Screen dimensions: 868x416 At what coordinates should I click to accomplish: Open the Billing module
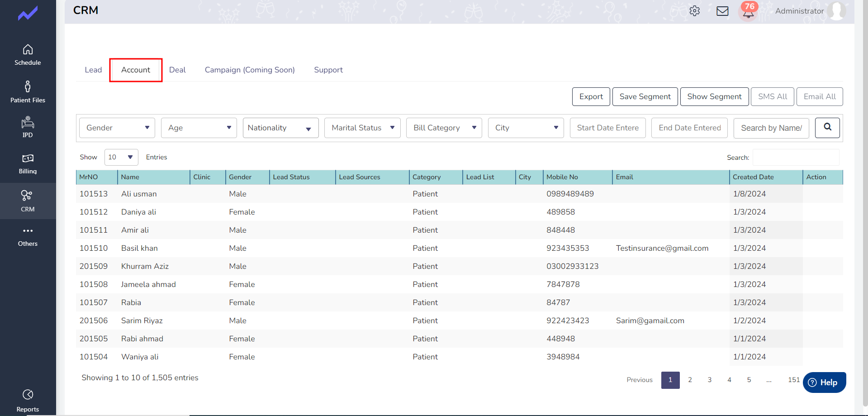point(28,164)
